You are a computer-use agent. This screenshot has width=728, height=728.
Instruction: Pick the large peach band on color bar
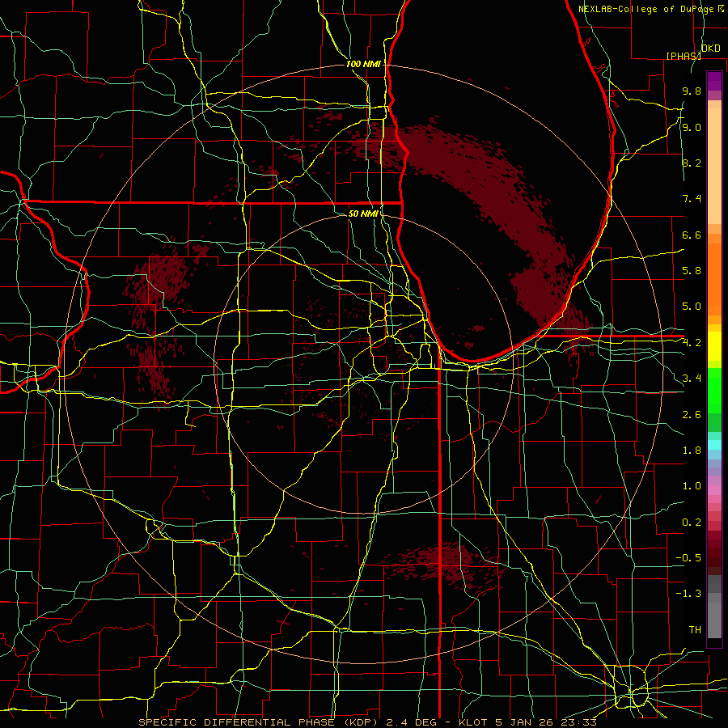[714, 166]
